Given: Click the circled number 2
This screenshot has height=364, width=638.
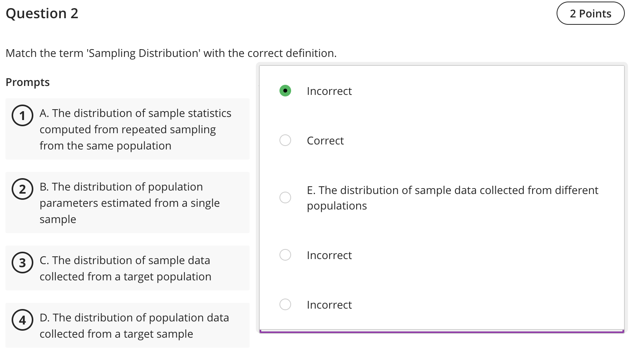Looking at the screenshot, I should [22, 189].
